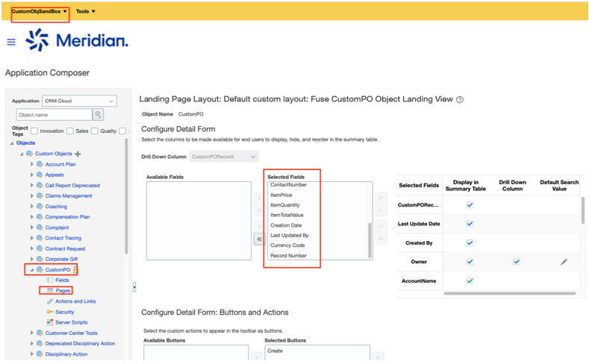Open the hamburger navigation menu
589x364 pixels.
[11, 42]
